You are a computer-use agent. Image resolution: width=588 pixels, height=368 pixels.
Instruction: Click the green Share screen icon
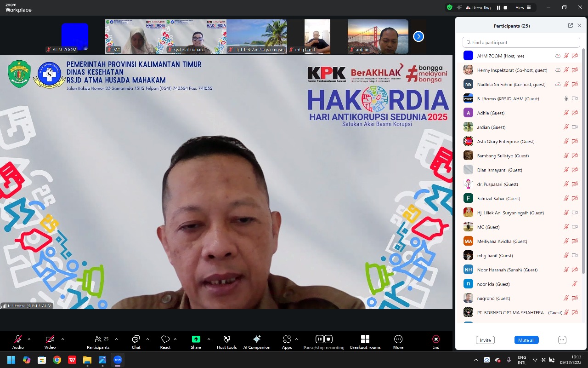(x=196, y=339)
